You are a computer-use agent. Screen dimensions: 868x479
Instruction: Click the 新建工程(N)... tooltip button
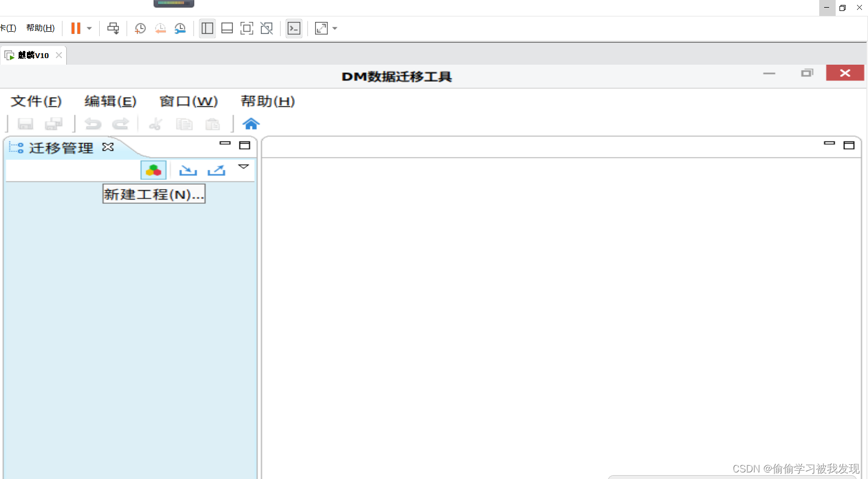coord(154,194)
